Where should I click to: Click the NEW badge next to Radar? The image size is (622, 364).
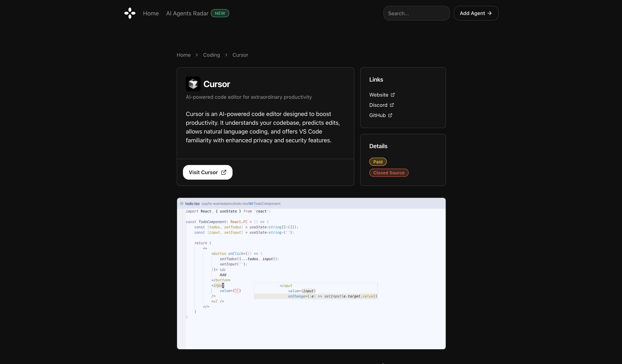pyautogui.click(x=220, y=13)
